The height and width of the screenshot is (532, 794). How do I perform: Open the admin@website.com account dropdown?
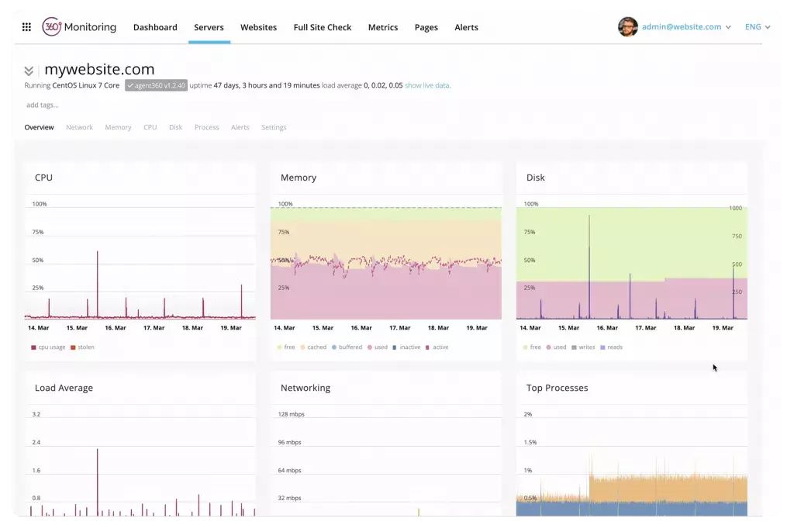[x=686, y=27]
